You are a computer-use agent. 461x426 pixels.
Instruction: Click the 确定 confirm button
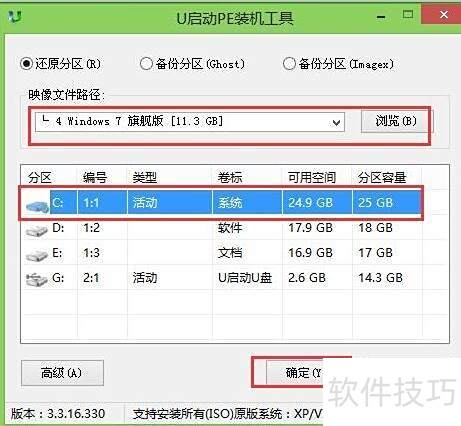click(x=295, y=372)
